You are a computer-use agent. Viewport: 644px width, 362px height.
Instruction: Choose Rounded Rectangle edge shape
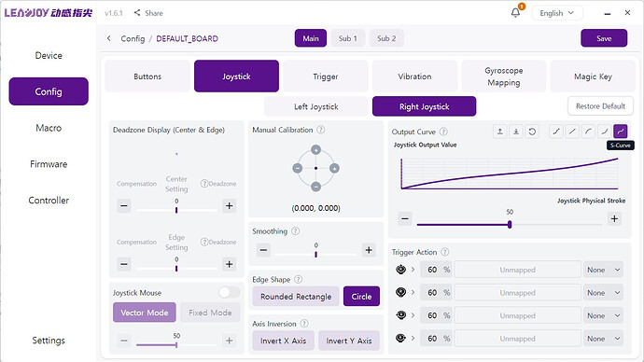[x=296, y=297]
